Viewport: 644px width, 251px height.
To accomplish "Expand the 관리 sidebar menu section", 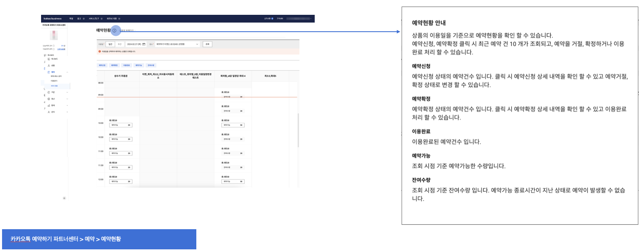I will pyautogui.click(x=67, y=112).
